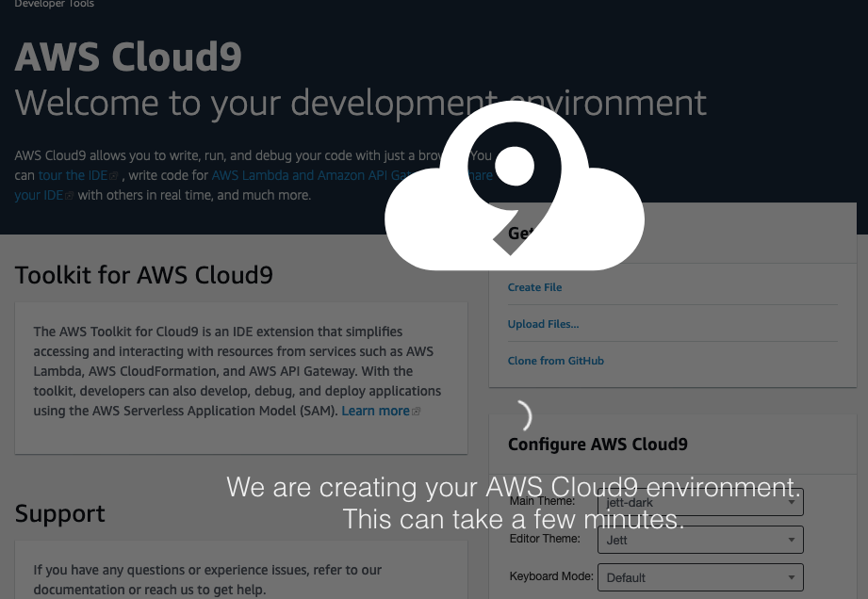Viewport: 868px width, 599px height.
Task: Open the 'tour the IDE' link
Action: tap(73, 175)
